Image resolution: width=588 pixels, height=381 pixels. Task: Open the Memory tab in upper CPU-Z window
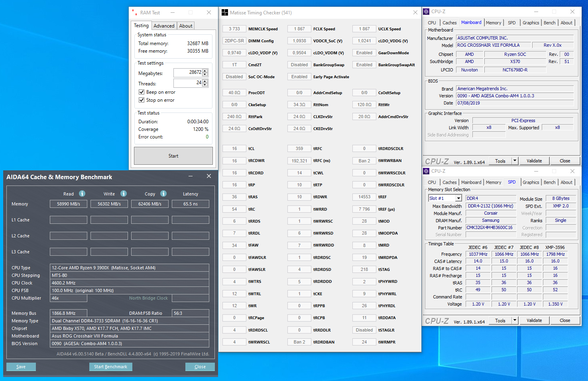coord(494,23)
